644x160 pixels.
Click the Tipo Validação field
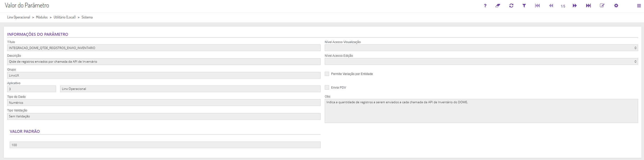[164, 116]
